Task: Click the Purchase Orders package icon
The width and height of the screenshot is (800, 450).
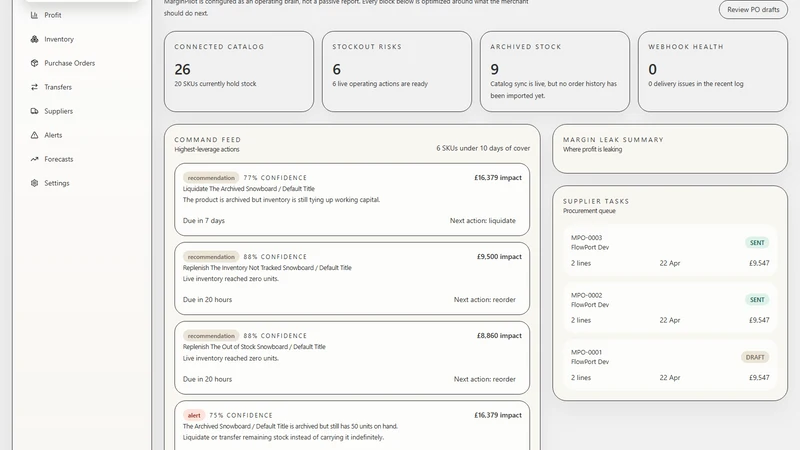Action: [34, 63]
